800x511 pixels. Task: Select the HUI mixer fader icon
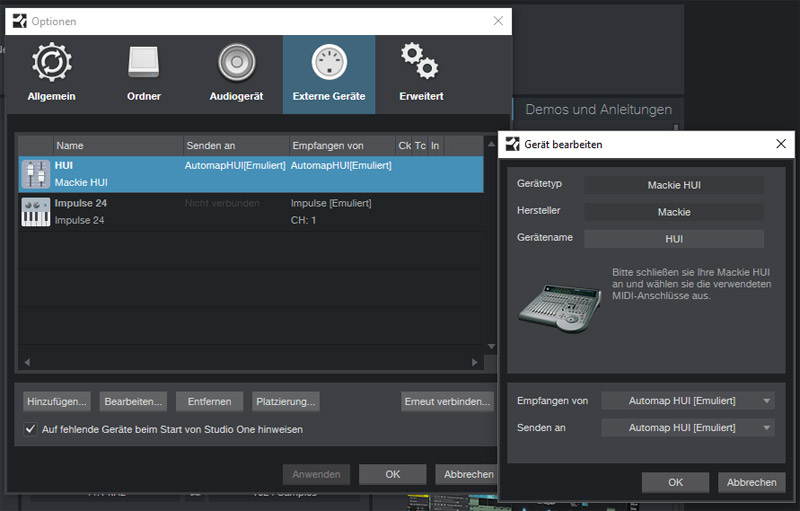point(36,173)
